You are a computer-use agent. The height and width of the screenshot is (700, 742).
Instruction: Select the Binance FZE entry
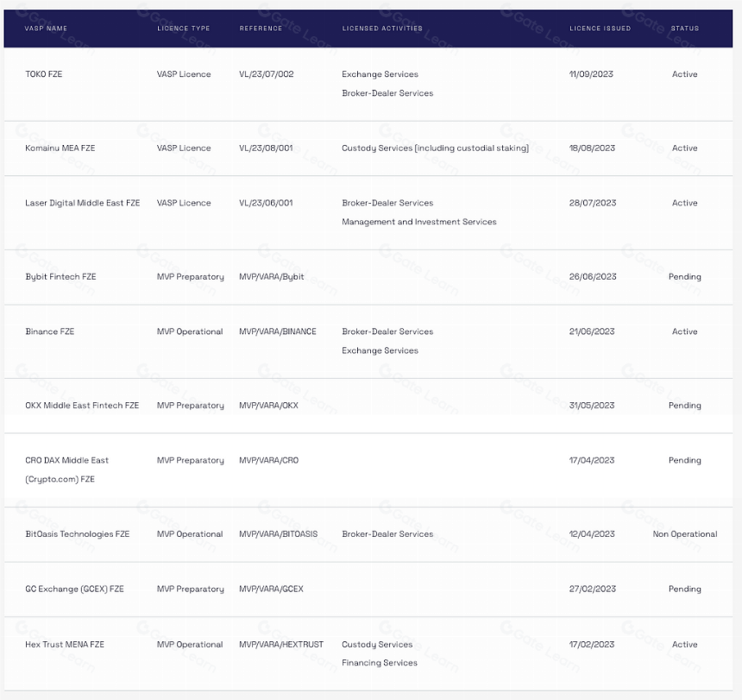coord(50,331)
